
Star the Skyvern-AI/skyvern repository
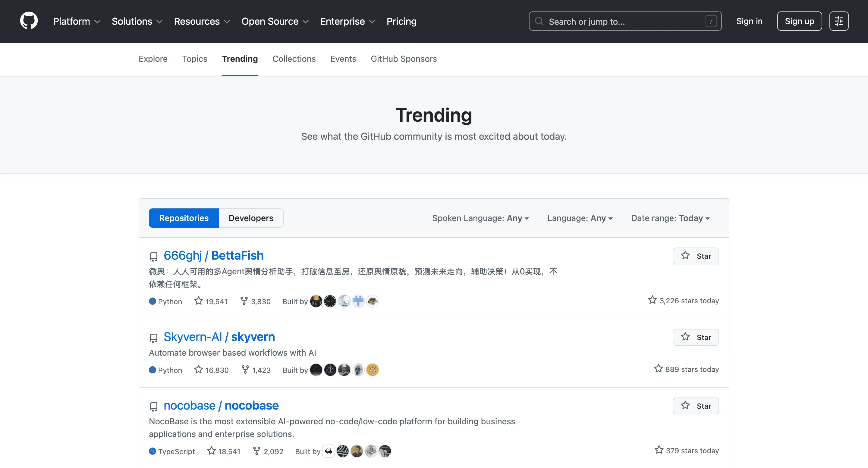point(696,337)
